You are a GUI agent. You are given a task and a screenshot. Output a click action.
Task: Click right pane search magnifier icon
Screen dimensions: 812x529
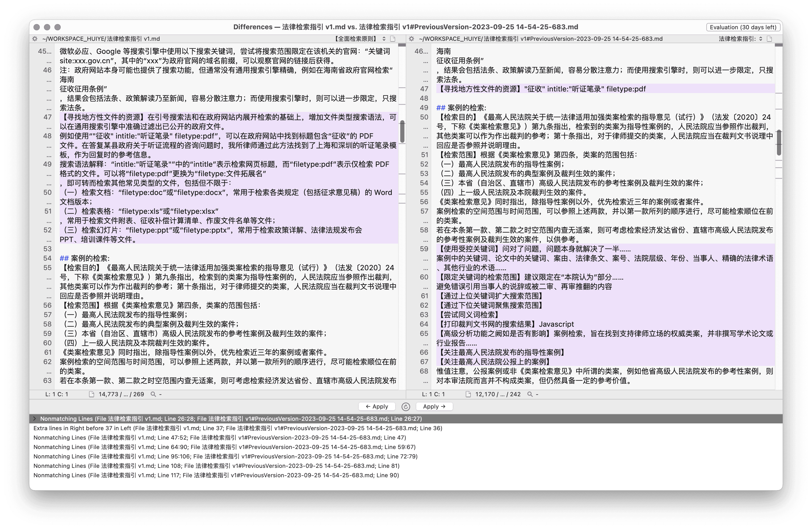coord(530,394)
